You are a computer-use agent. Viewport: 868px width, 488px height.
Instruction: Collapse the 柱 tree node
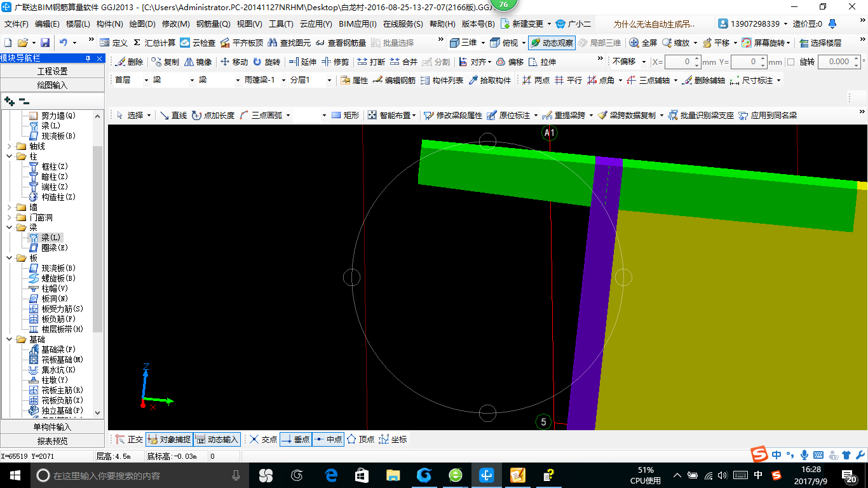click(x=10, y=156)
